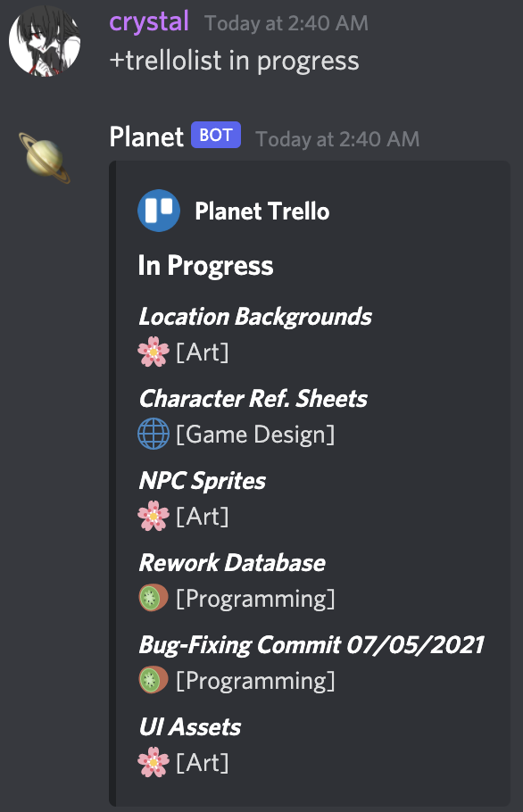This screenshot has width=523, height=812.
Task: Click the cherry blossom emoji under UI Assets
Action: click(x=154, y=764)
